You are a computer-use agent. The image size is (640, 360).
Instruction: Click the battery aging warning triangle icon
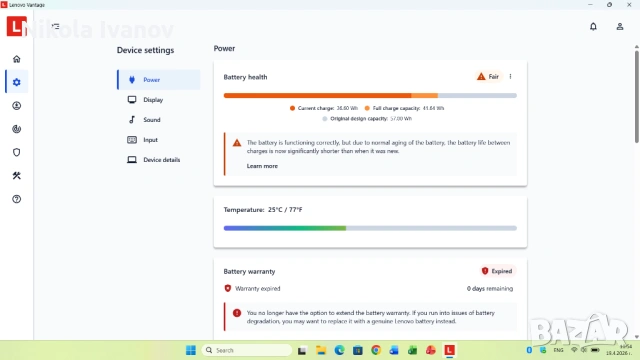237,143
